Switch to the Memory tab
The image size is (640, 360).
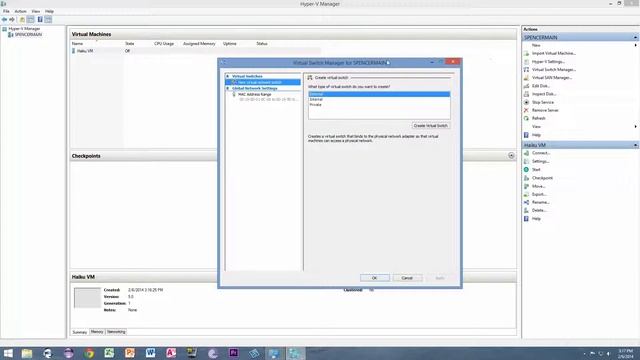[97, 332]
